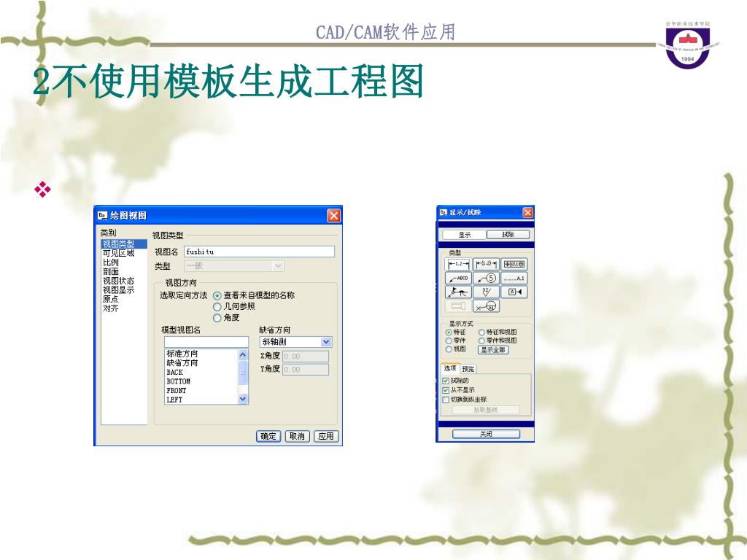Select 对齐 category
This screenshot has height=560, width=747.
click(x=124, y=308)
